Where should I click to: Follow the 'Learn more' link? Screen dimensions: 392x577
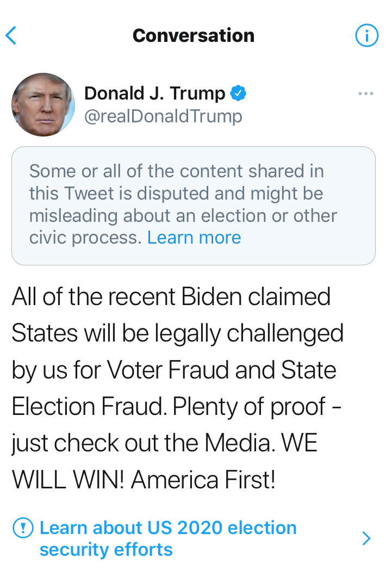point(194,238)
